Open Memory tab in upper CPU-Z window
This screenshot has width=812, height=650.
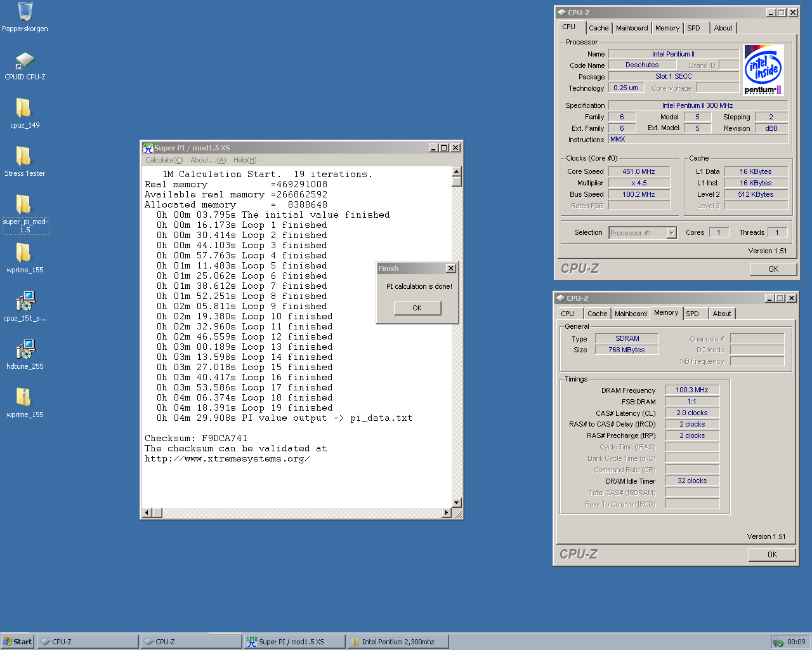(667, 28)
